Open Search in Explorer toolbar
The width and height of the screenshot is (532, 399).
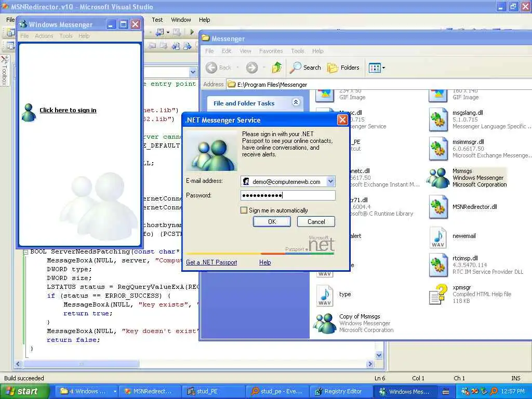(x=305, y=68)
